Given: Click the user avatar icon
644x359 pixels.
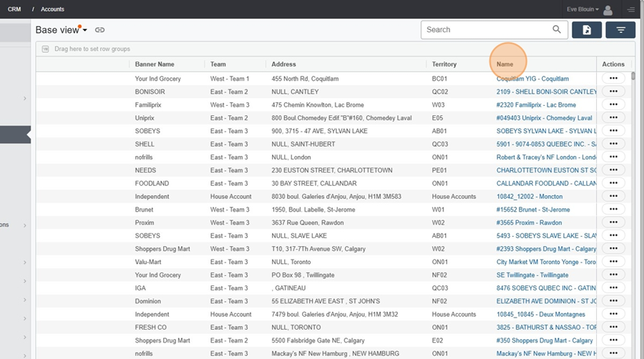Looking at the screenshot, I should point(608,10).
